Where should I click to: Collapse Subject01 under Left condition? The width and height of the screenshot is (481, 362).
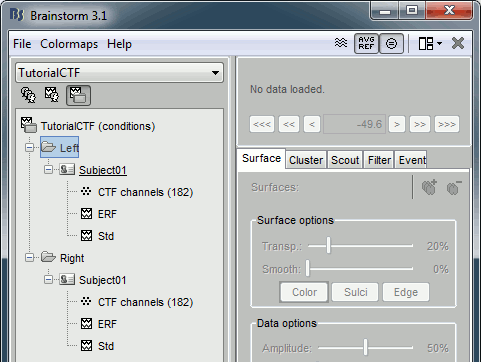[x=48, y=170]
